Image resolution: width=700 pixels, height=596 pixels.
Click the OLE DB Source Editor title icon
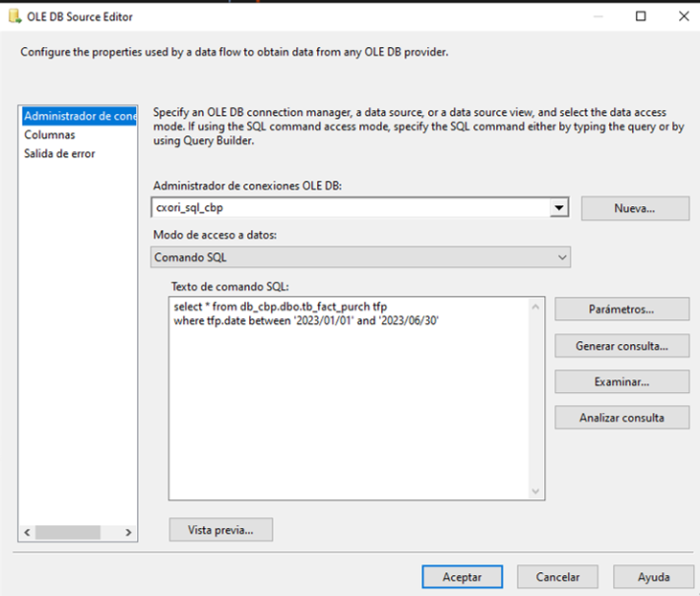click(14, 16)
